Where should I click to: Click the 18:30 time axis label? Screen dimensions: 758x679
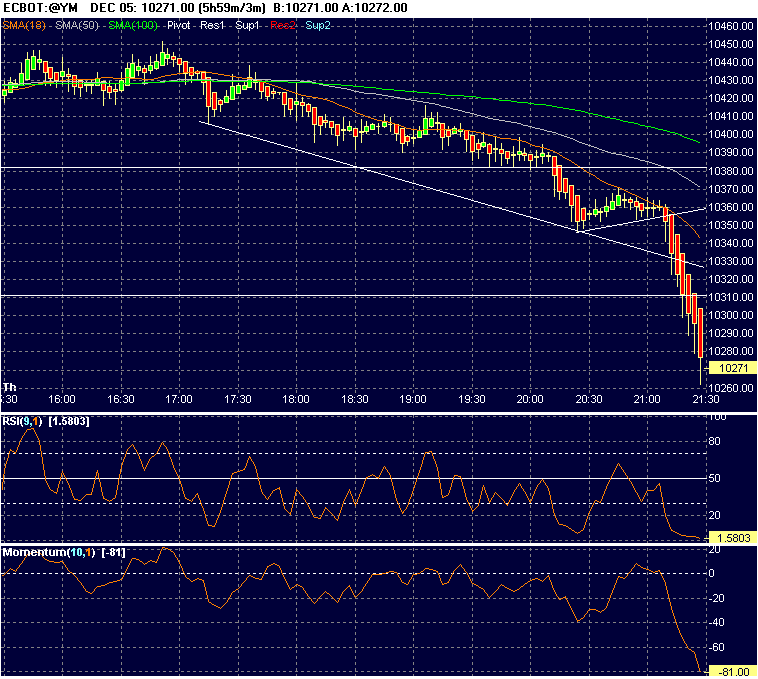tap(354, 399)
